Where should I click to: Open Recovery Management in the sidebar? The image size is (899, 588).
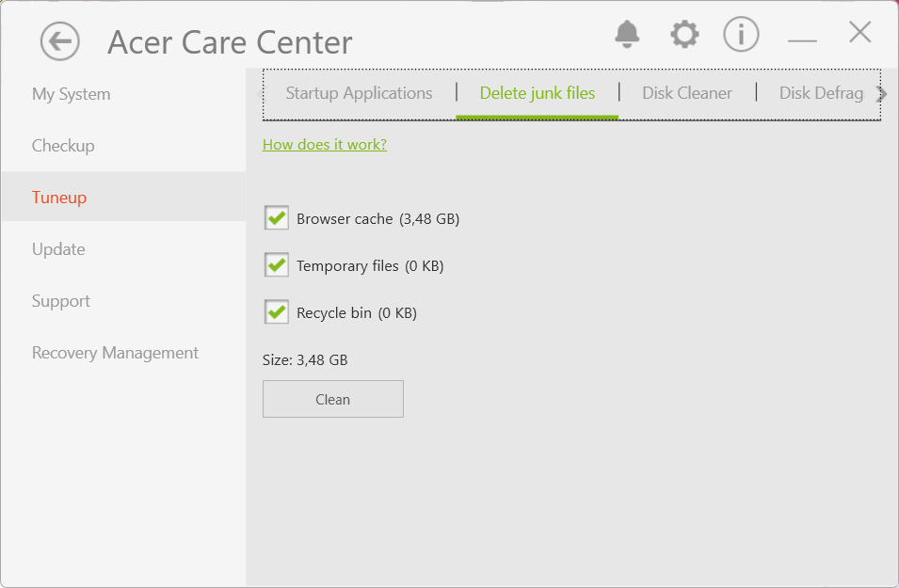(x=115, y=353)
